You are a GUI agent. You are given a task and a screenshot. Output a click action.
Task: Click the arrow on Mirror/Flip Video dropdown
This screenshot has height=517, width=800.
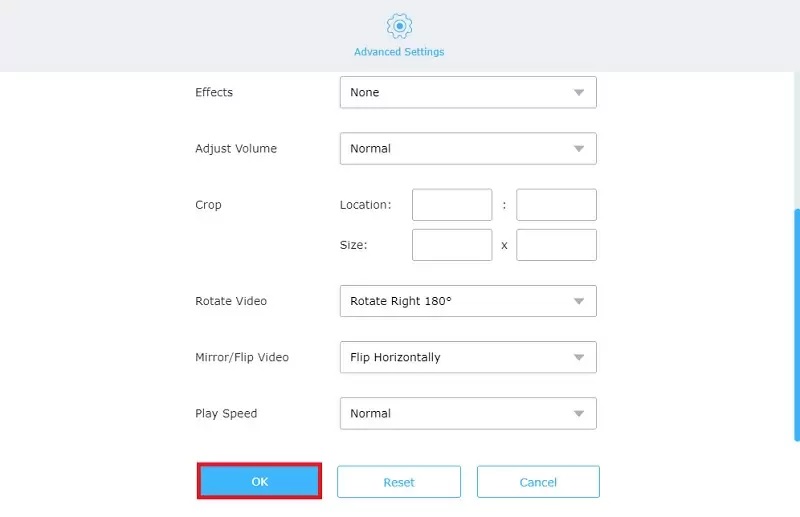[579, 357]
